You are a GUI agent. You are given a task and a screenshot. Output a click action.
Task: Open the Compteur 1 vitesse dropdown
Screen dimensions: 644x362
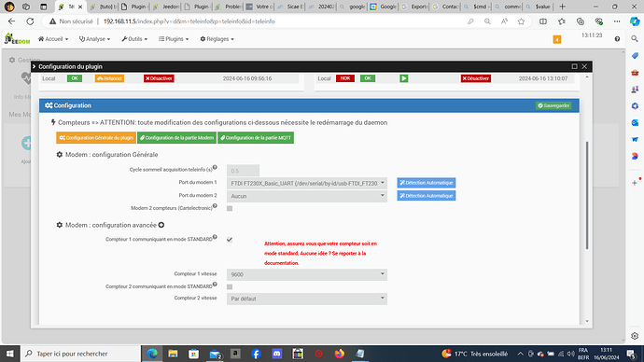[x=307, y=274]
